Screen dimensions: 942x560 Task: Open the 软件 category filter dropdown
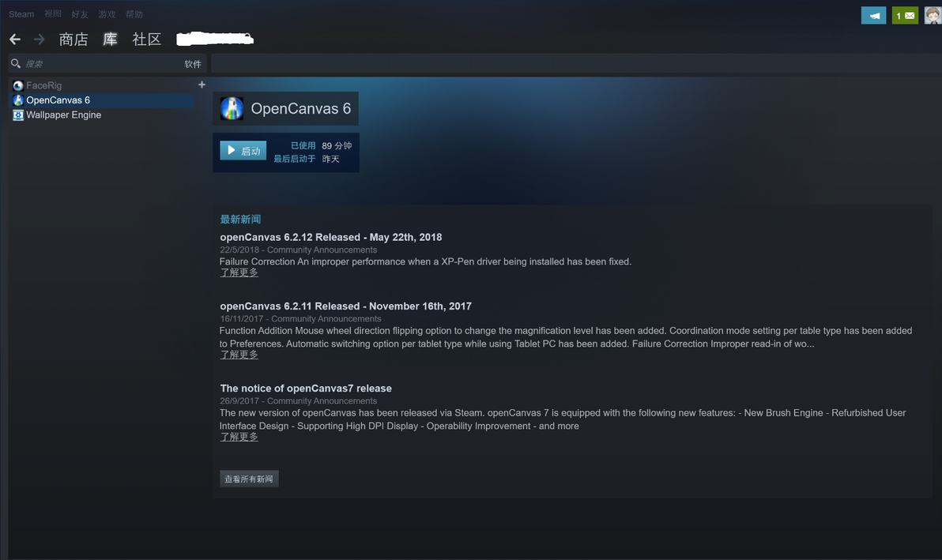[x=193, y=64]
